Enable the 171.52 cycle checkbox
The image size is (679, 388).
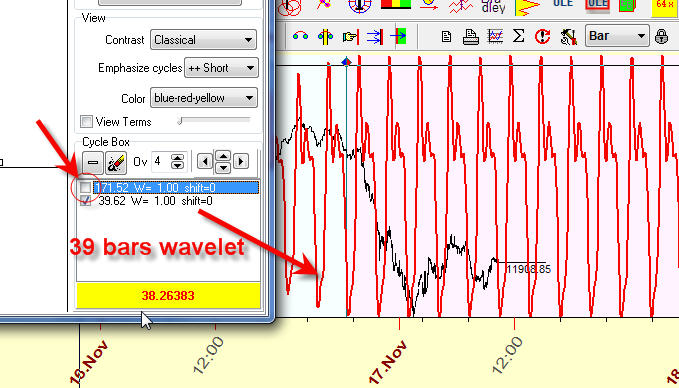point(86,188)
